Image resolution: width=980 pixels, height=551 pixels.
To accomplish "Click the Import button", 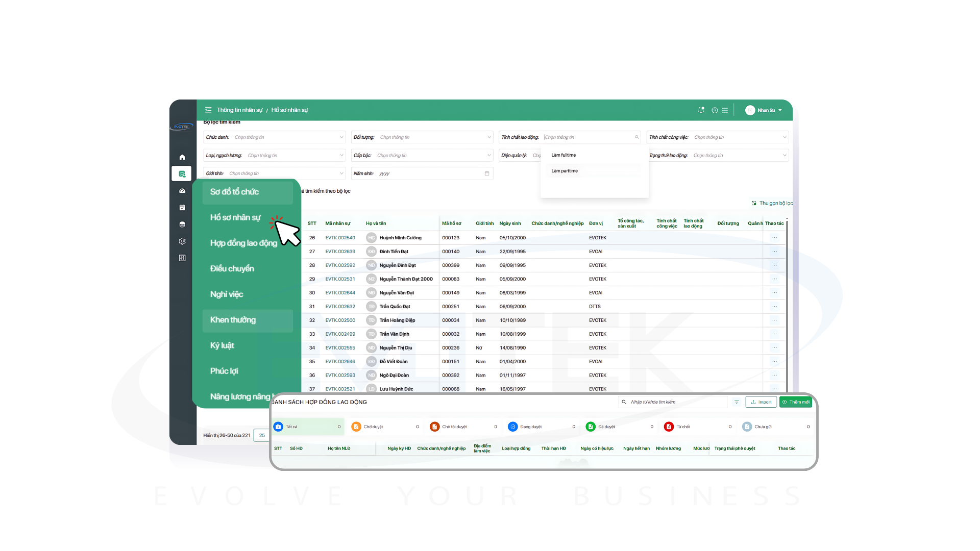I will click(x=761, y=402).
